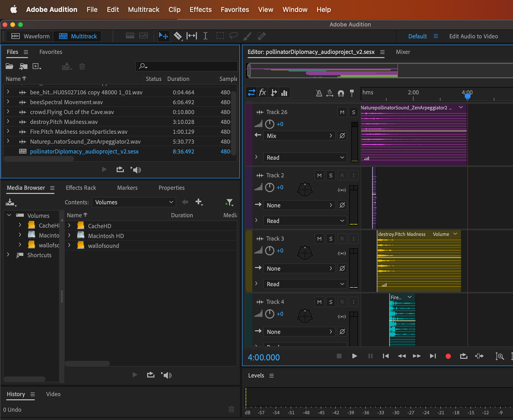Select the Razor tool

click(x=178, y=36)
